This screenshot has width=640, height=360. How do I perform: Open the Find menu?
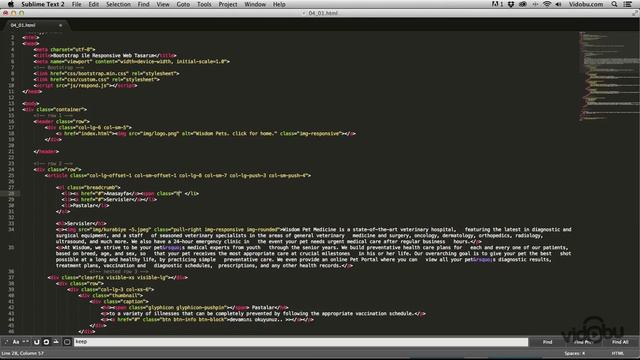pos(143,4)
